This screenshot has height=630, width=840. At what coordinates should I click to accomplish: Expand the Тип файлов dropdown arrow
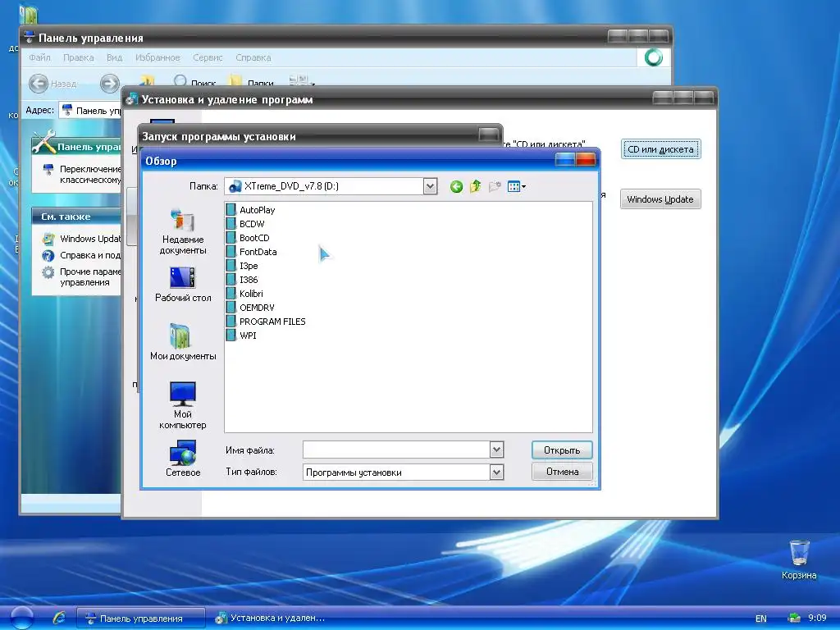point(496,472)
